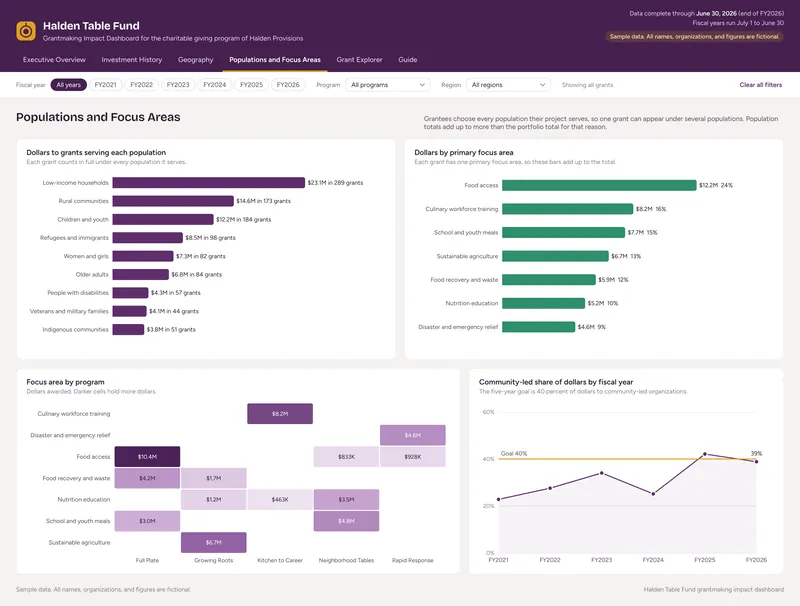Click the $3.5M Neighborhood Tables cell
Viewport: 800px width, 606px height.
point(346,499)
